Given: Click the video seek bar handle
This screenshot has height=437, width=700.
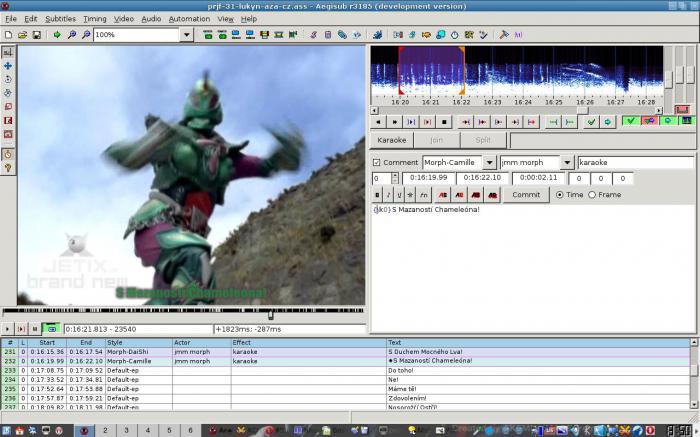Looking at the screenshot, I should 271,315.
